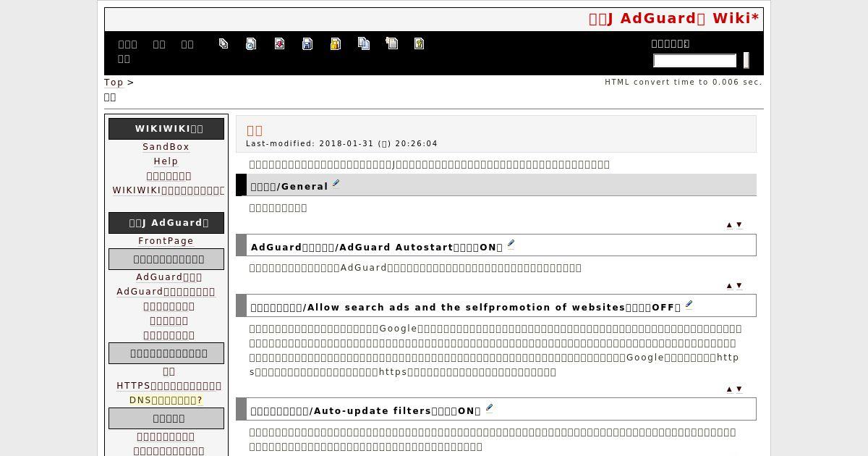The image size is (868, 456).
Task: Open the HTTPS sidebar link
Action: [169, 386]
